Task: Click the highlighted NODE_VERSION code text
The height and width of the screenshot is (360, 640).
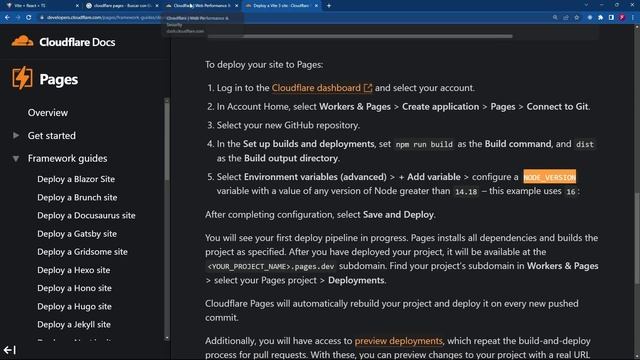Action: 549,177
